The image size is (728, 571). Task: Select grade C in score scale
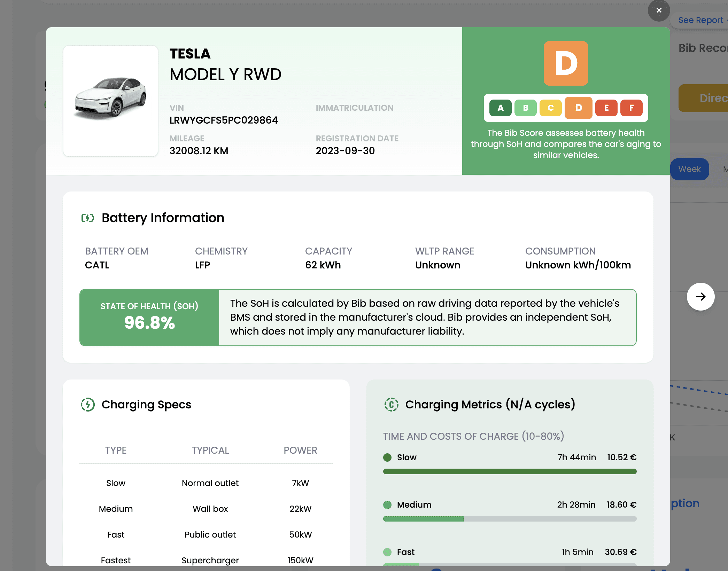550,108
